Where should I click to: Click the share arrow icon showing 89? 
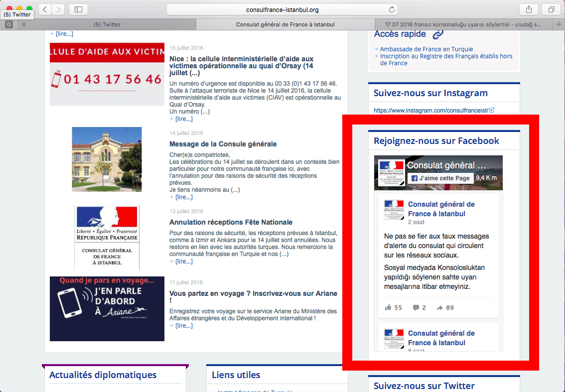click(x=439, y=308)
